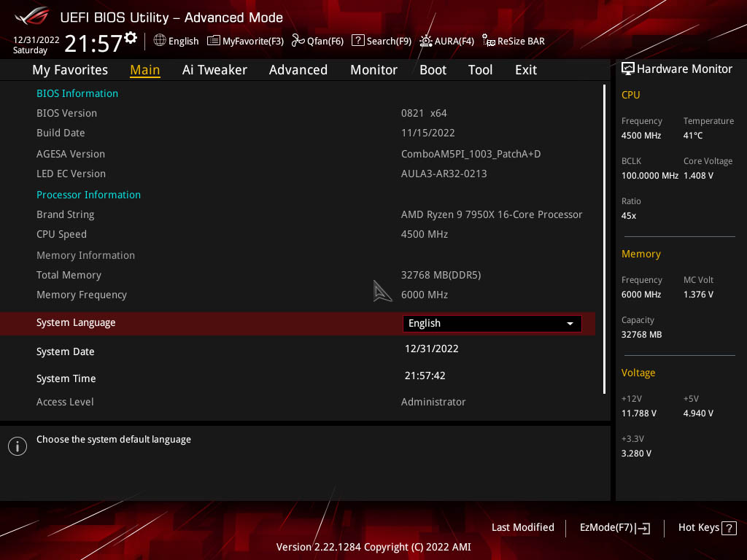Open the Hot Keys question mark icon

pyautogui.click(x=729, y=528)
